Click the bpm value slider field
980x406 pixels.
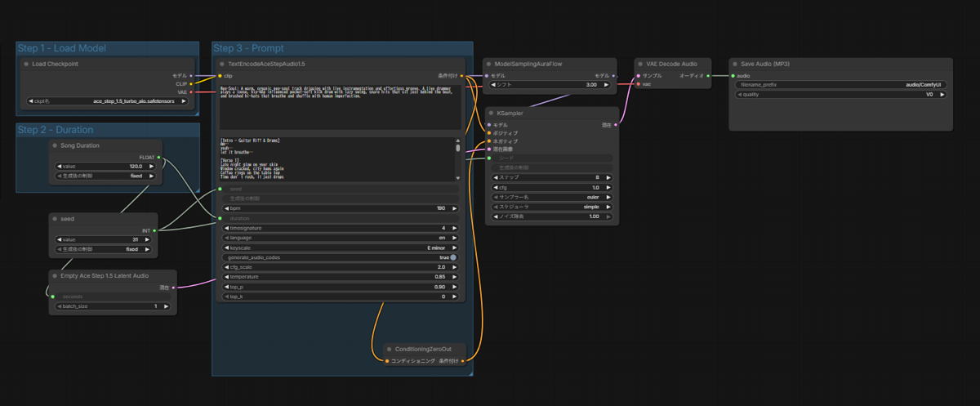[339, 208]
